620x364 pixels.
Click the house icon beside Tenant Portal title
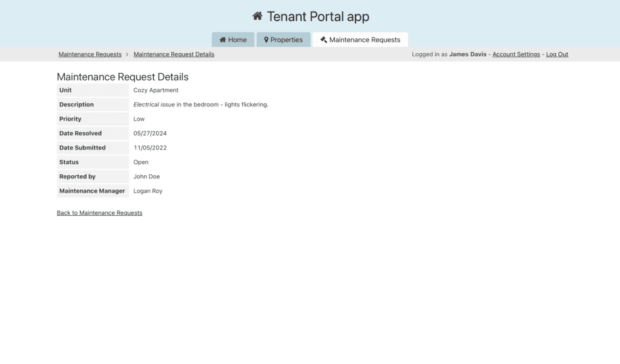pos(257,16)
